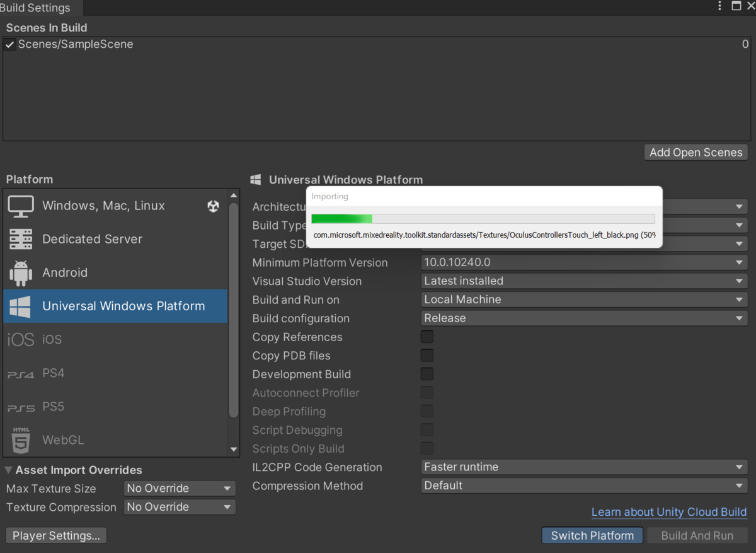Open the Build and Run on dropdown
Image resolution: width=756 pixels, height=553 pixels.
tap(584, 300)
